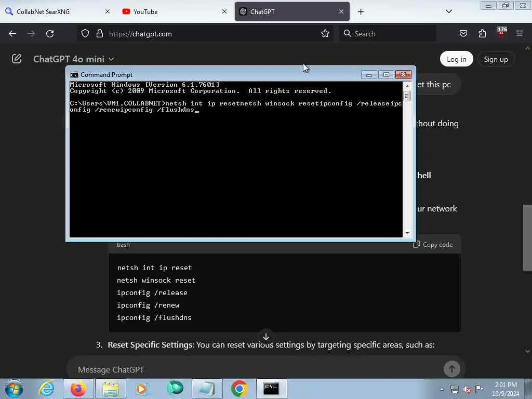Image resolution: width=532 pixels, height=399 pixels.
Task: Click 'ipconfig /renew' code line
Action: tap(148, 305)
